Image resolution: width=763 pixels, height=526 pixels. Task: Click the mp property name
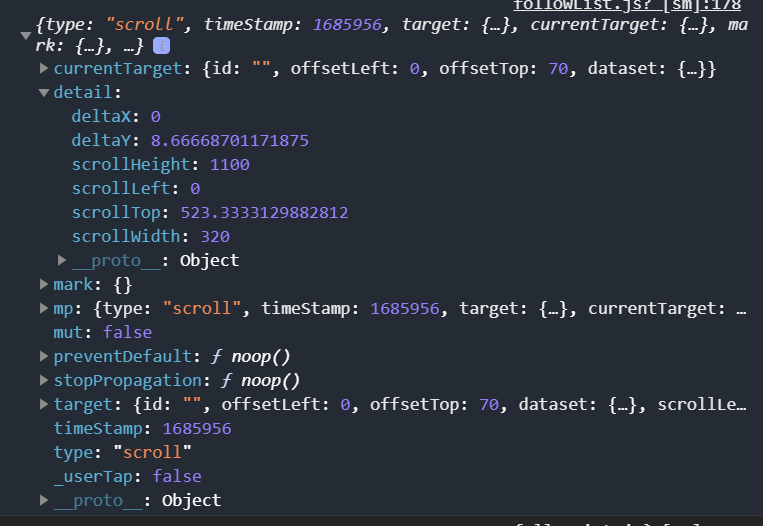(63, 308)
